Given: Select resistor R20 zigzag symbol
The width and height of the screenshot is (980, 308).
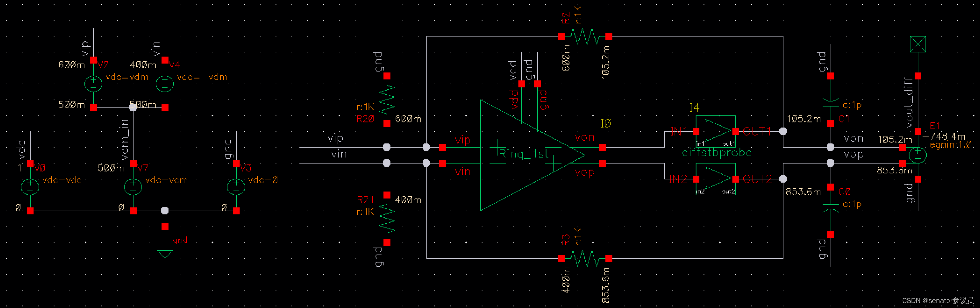Looking at the screenshot, I should [387, 100].
